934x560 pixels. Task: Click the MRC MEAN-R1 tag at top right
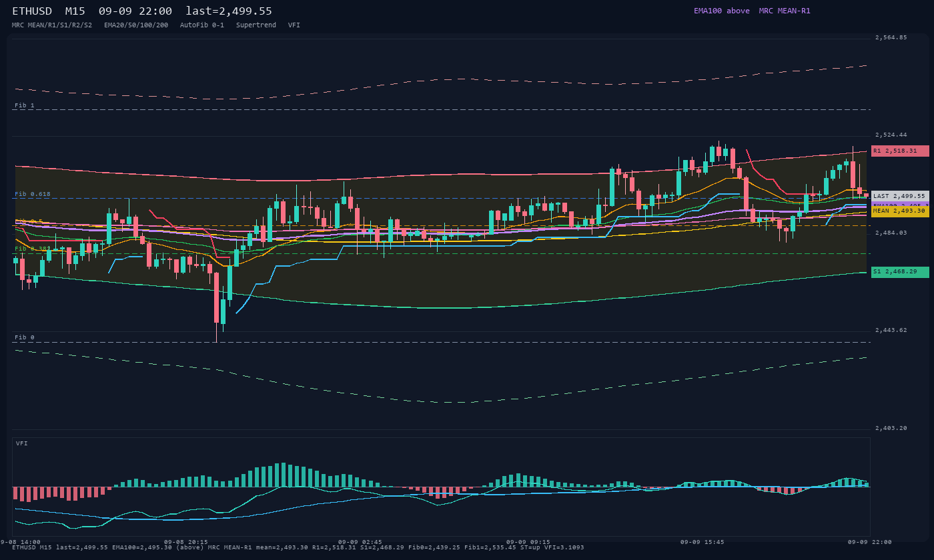point(784,11)
